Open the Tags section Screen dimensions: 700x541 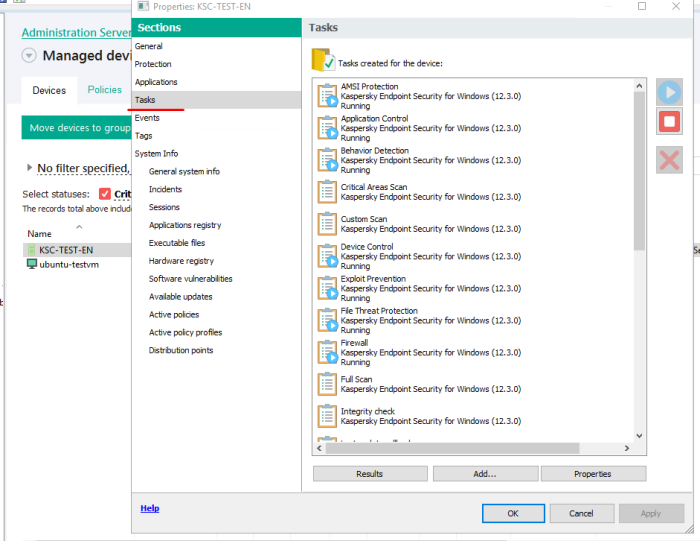click(x=143, y=136)
